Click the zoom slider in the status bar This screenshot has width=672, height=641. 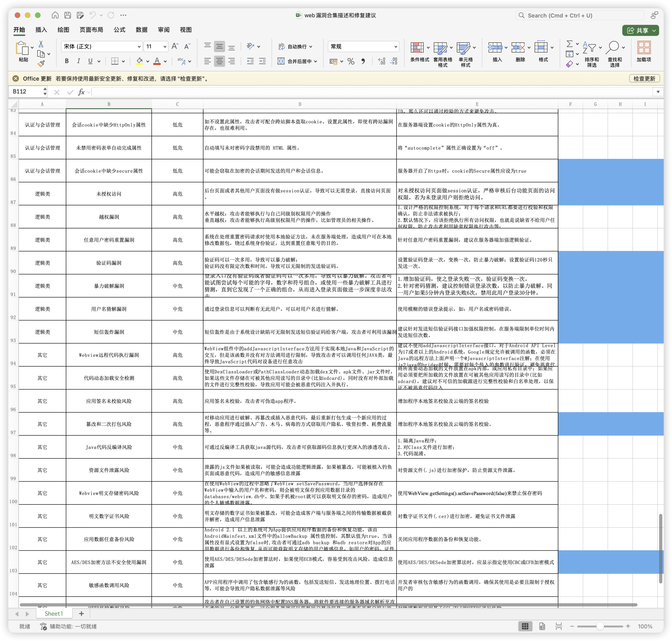pos(600,626)
